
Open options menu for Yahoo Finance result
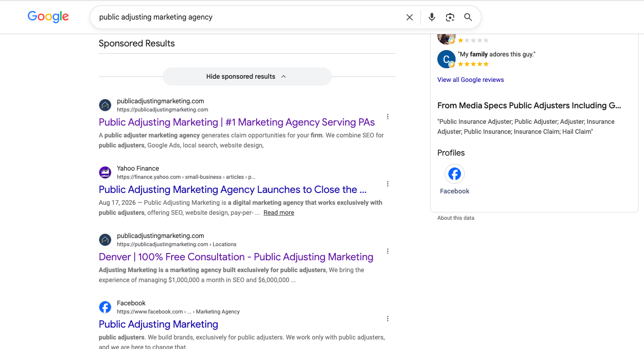coord(388,184)
